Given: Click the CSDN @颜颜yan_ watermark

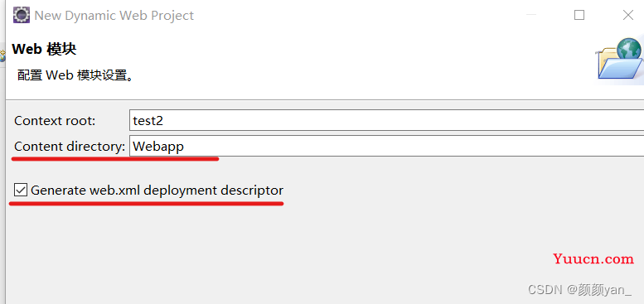Looking at the screenshot, I should pyautogui.click(x=580, y=290).
